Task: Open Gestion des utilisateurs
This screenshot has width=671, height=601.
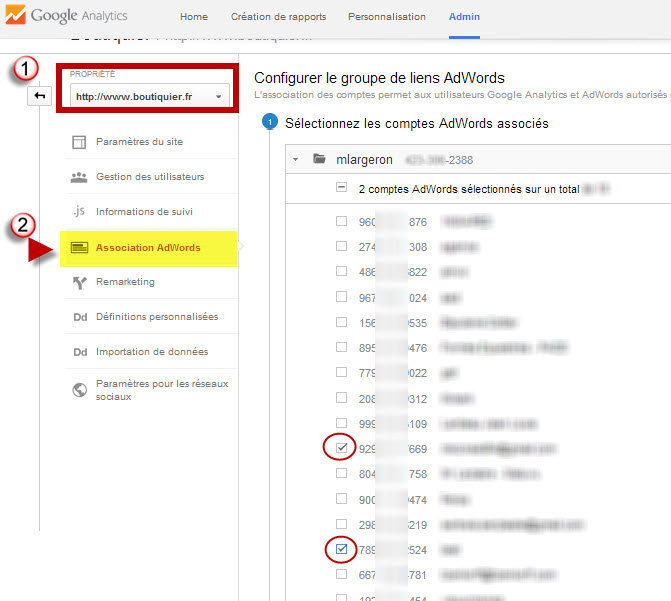Action: (x=151, y=177)
